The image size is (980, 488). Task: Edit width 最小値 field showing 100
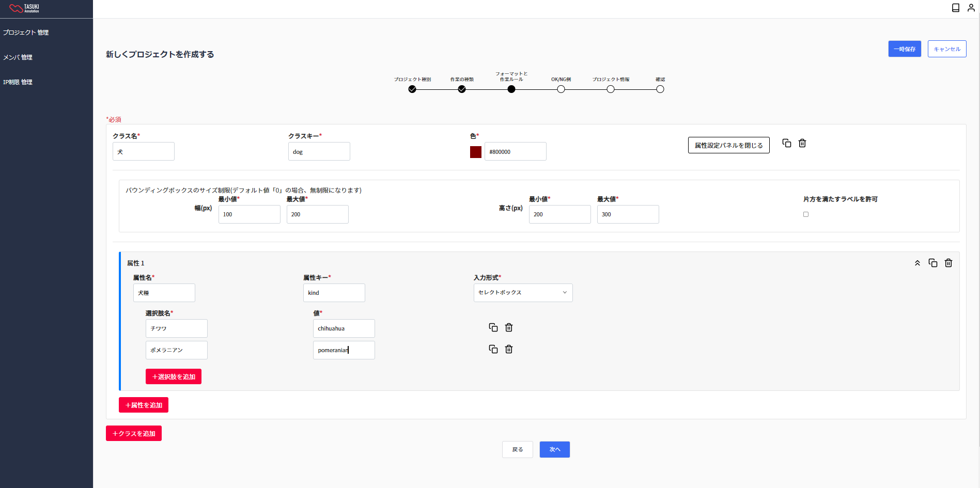tap(250, 214)
